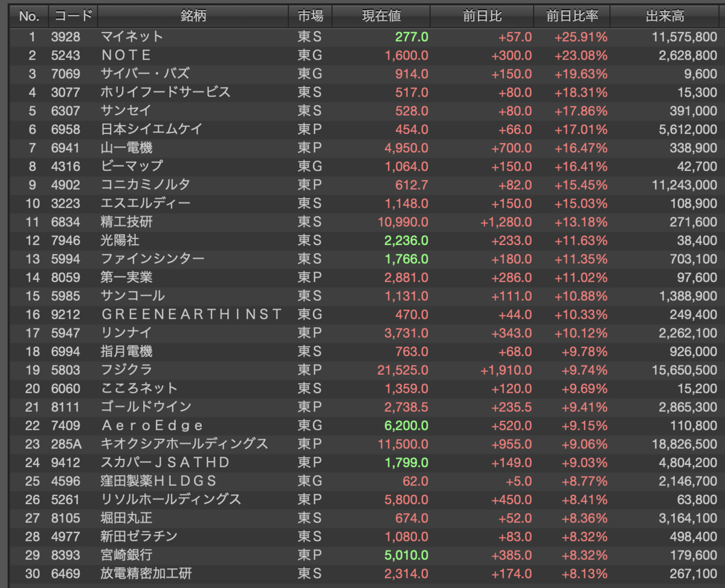Click ファインシンター stock name

(x=152, y=259)
